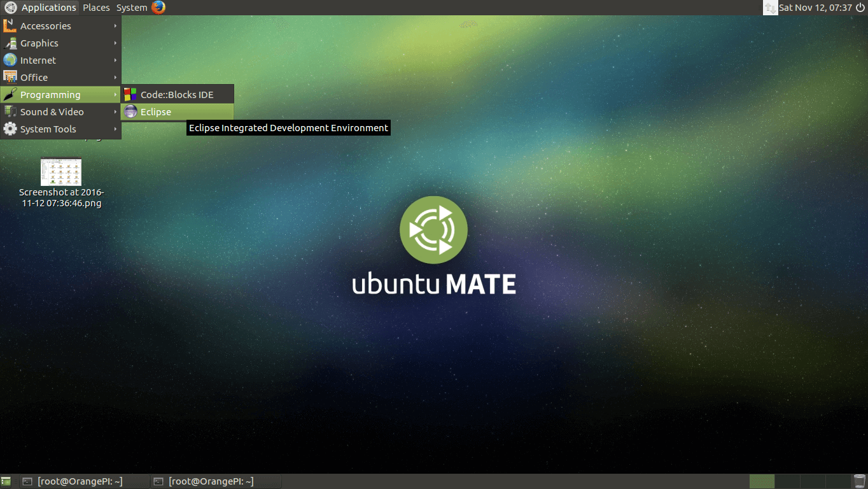
Task: Click the Eclipse sphere icon
Action: (x=130, y=112)
